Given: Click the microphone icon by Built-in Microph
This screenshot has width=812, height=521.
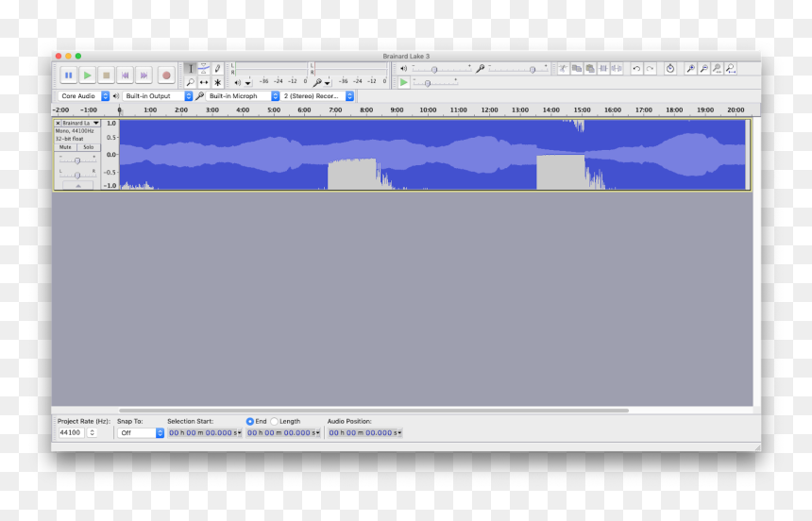Looking at the screenshot, I should (199, 96).
